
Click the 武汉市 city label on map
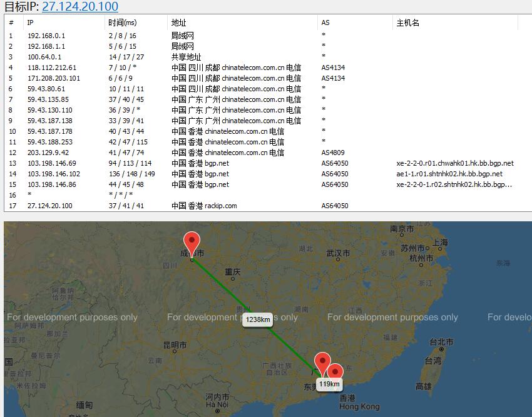tap(338, 253)
